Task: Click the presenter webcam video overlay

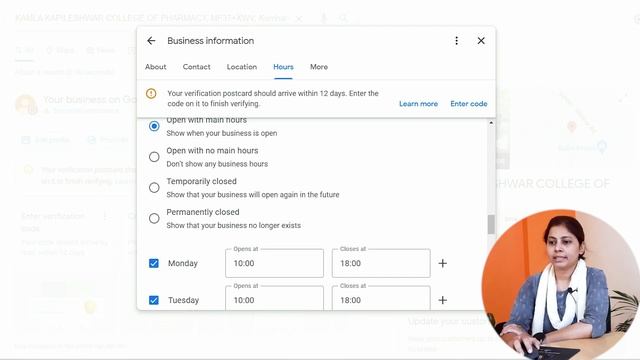Action: click(x=561, y=284)
